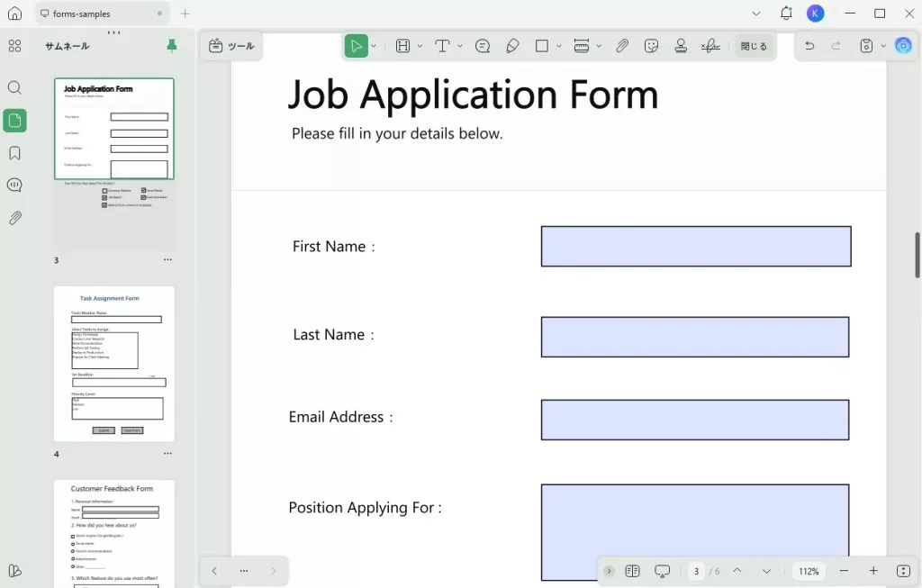Open the bottom-left navigation more options
The image size is (922, 588).
click(244, 571)
